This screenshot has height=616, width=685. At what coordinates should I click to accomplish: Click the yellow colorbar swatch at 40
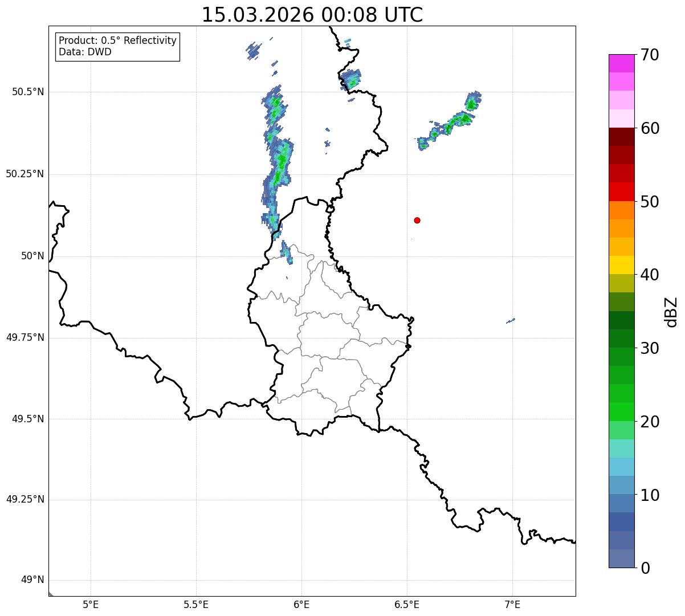click(x=622, y=265)
